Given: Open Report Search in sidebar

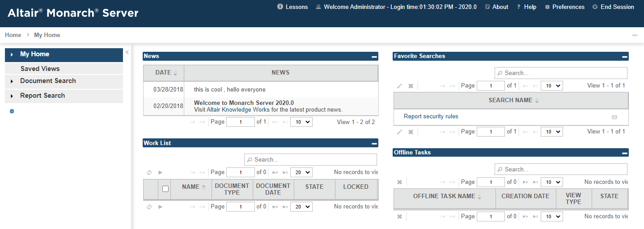Looking at the screenshot, I should 64,96.
